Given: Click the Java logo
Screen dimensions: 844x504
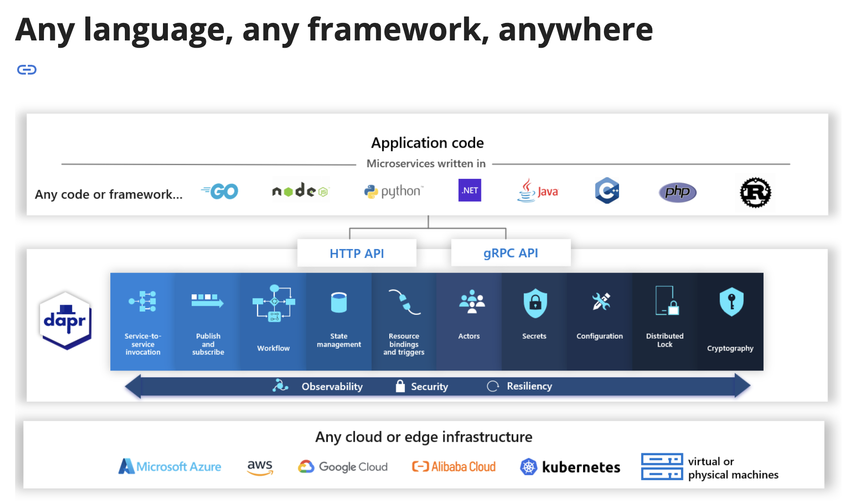Looking at the screenshot, I should point(538,190).
